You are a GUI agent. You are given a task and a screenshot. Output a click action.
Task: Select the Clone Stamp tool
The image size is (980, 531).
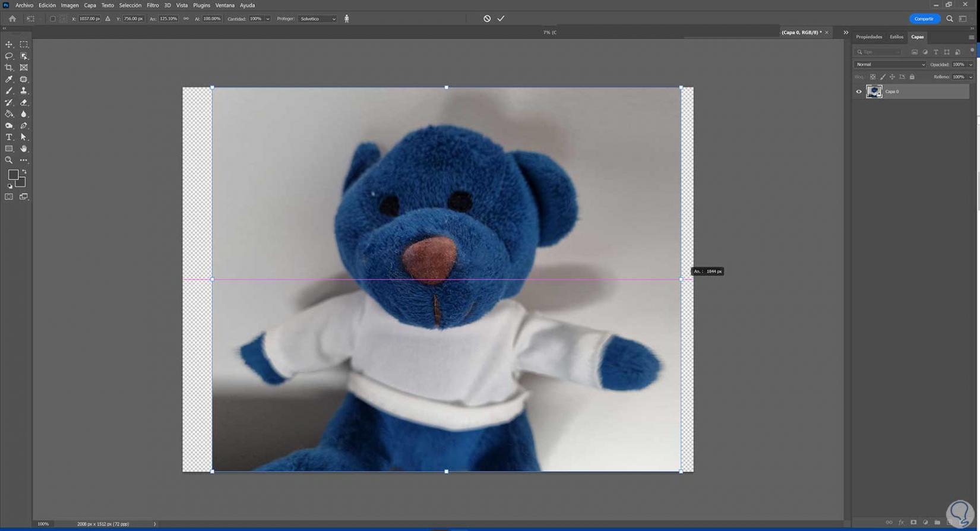[24, 91]
